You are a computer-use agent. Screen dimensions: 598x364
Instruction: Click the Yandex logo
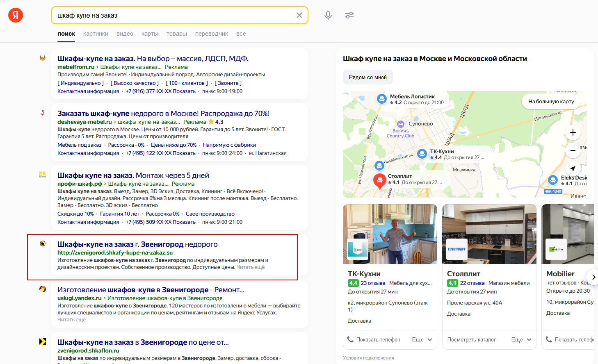coord(16,15)
